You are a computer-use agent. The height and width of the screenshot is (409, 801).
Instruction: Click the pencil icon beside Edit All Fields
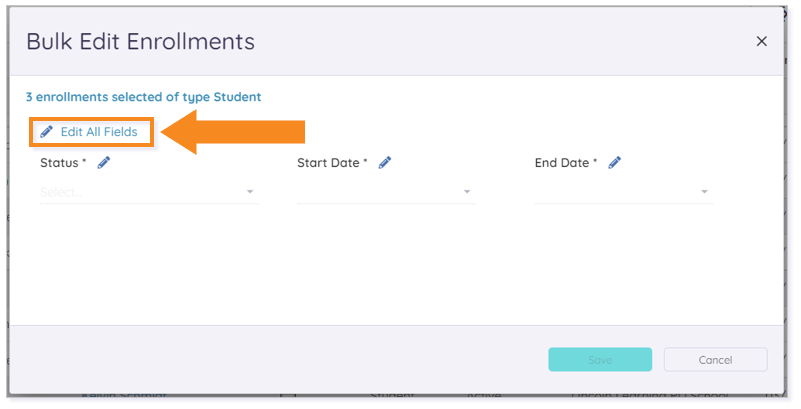pyautogui.click(x=46, y=132)
